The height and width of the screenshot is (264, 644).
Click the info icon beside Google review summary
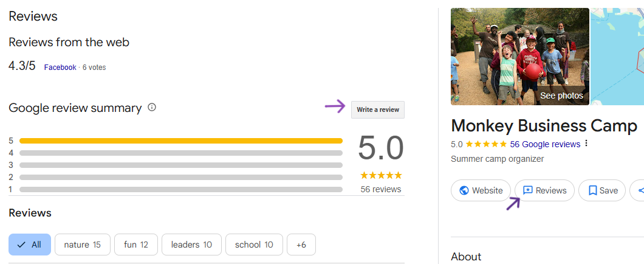[152, 108]
